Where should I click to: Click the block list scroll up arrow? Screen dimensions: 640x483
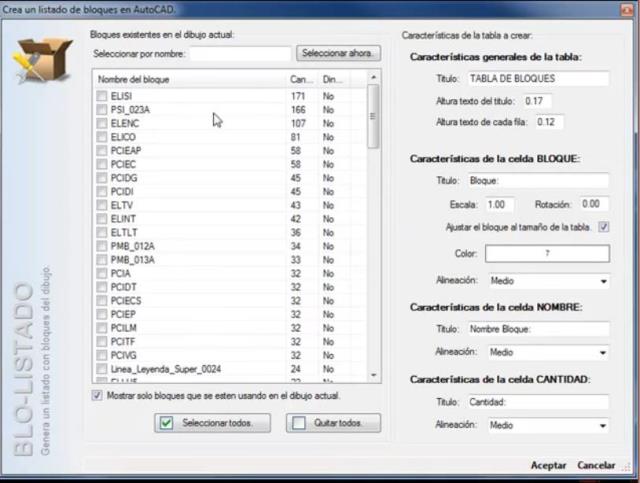[373, 77]
